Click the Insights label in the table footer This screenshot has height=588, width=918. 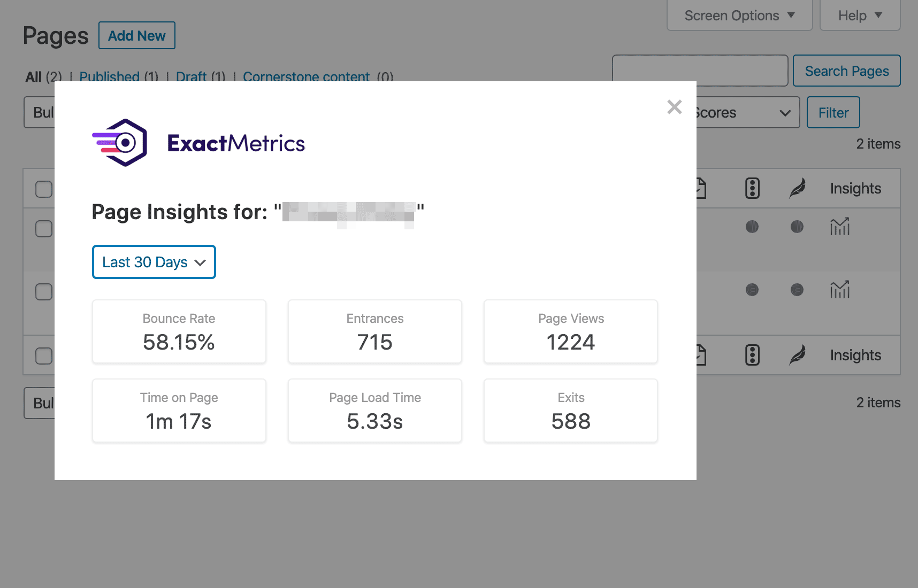tap(855, 355)
